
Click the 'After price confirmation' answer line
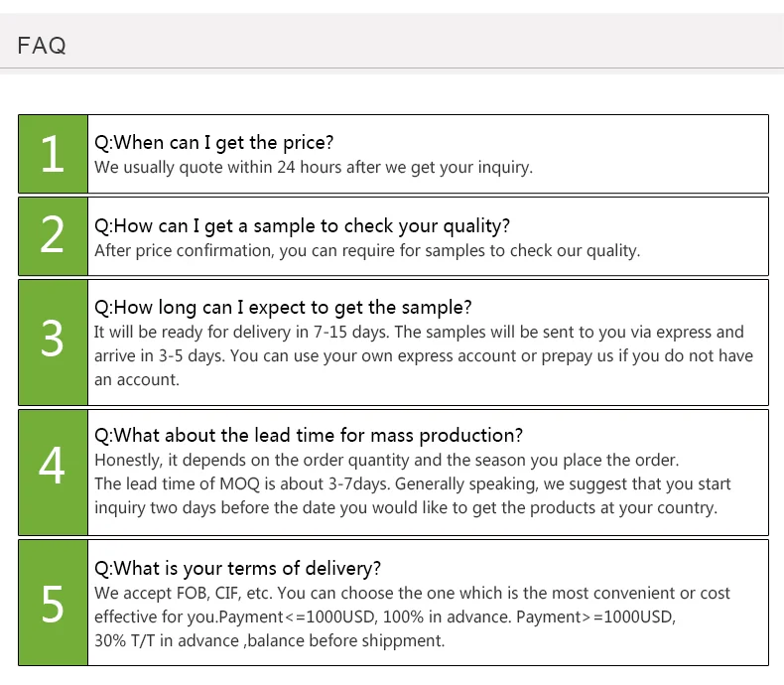367,250
